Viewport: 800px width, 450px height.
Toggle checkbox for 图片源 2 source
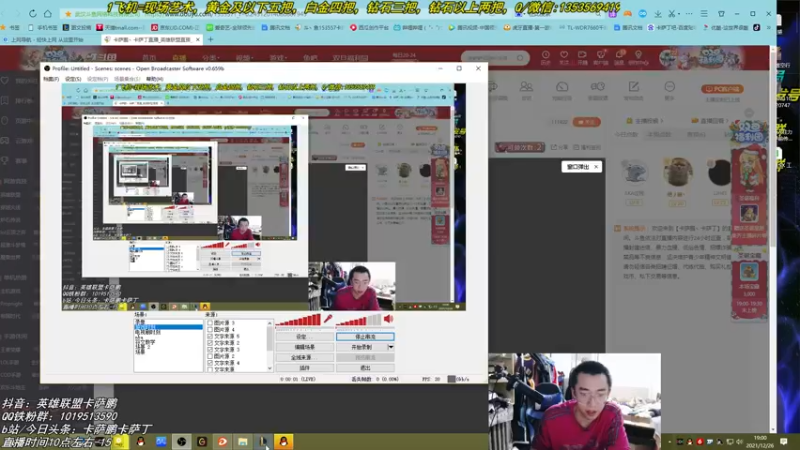210,356
